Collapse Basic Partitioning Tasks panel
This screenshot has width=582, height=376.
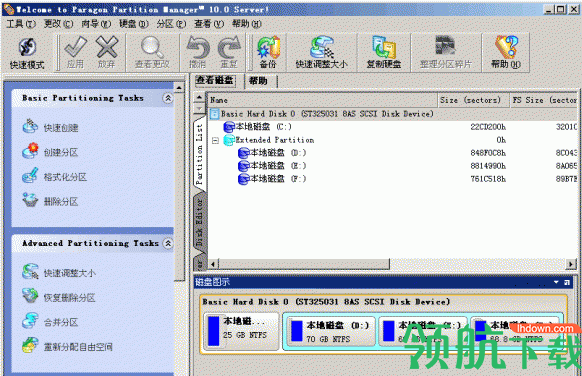(168, 98)
